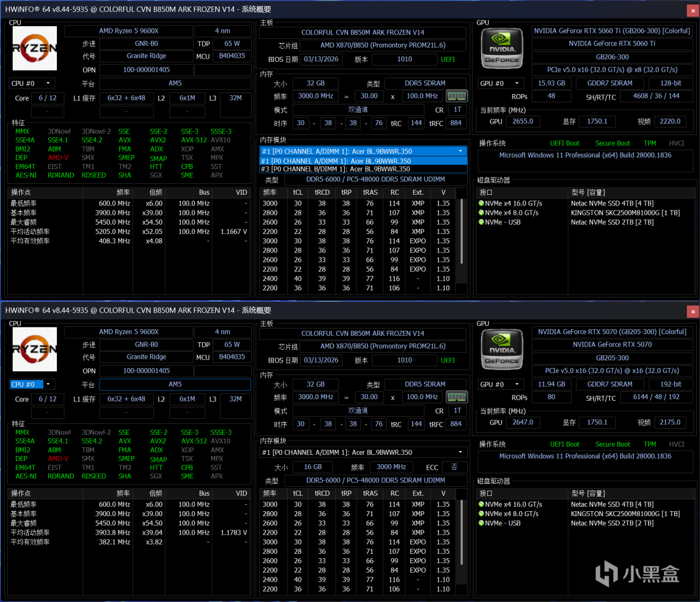The height and width of the screenshot is (602, 700).
Task: Click the '3000 MHz' module frequency field
Action: point(391,467)
